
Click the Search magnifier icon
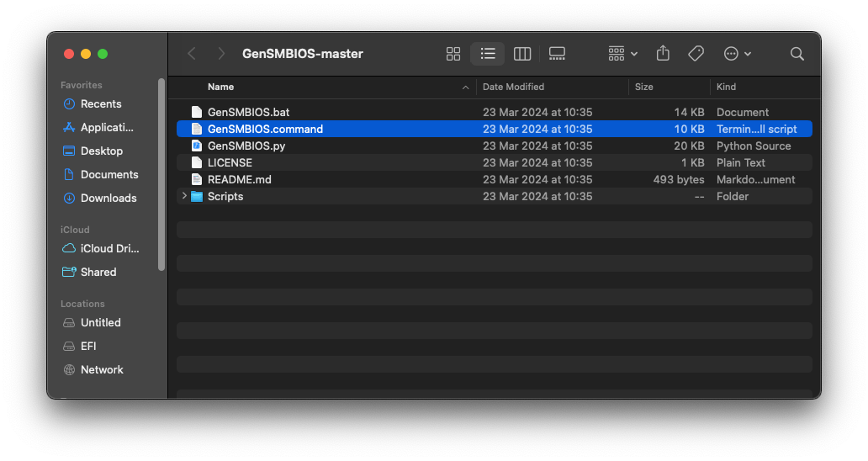point(797,54)
